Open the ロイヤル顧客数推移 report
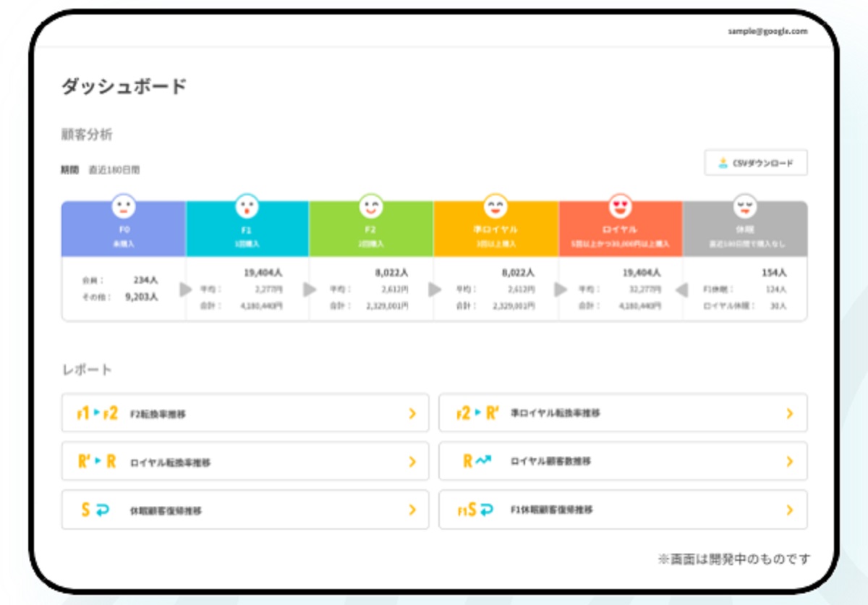868x605 pixels. point(623,461)
